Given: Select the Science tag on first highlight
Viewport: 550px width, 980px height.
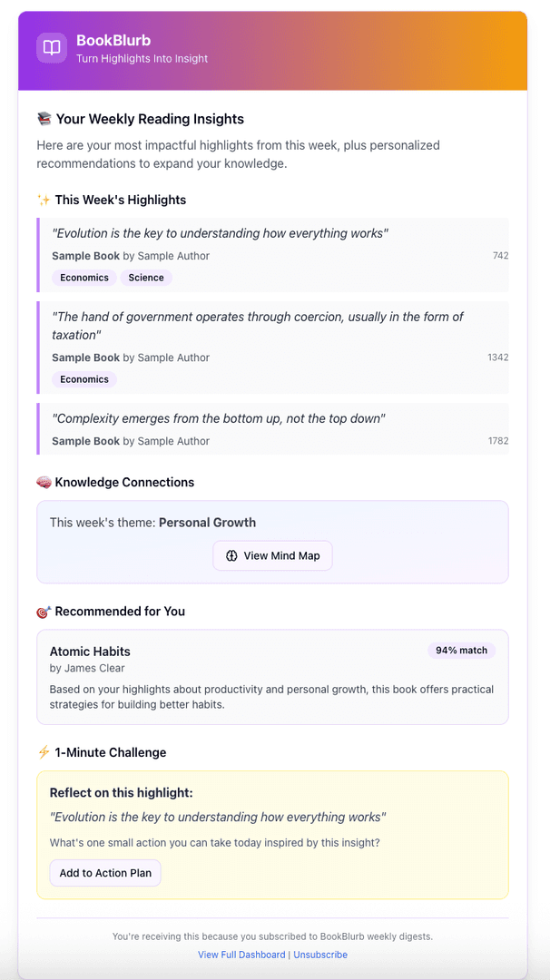Looking at the screenshot, I should click(146, 278).
